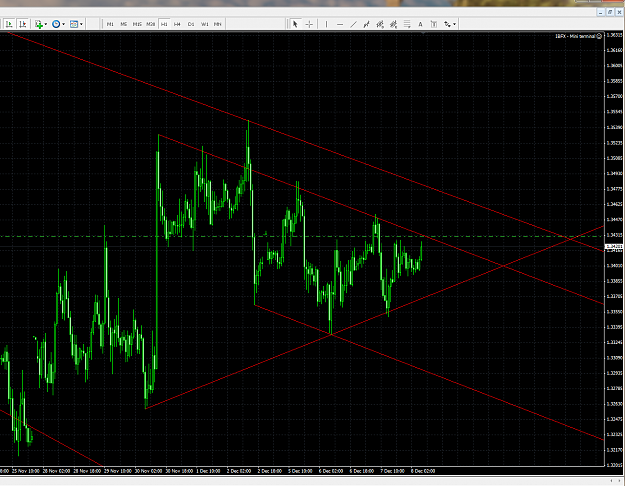Open the indicators list dropdown arrow
The height and width of the screenshot is (486, 625).
[45, 24]
